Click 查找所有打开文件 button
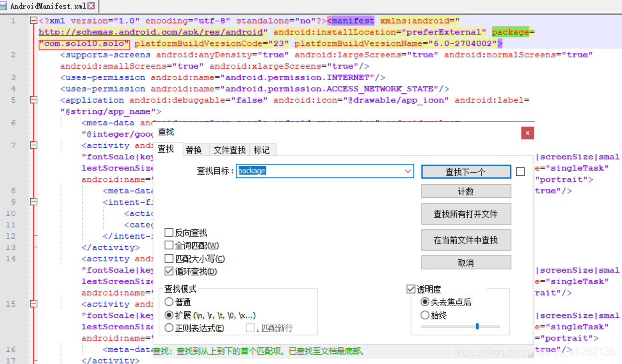 [x=466, y=214]
